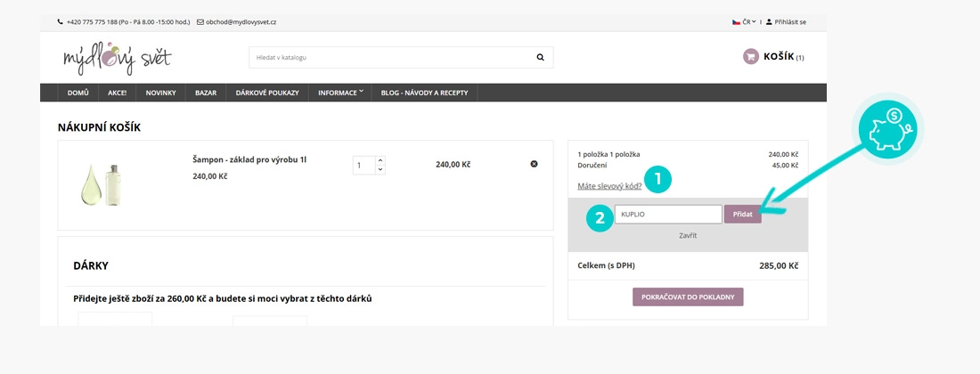
Task: Click Máte slevový kód? link
Action: 609,186
